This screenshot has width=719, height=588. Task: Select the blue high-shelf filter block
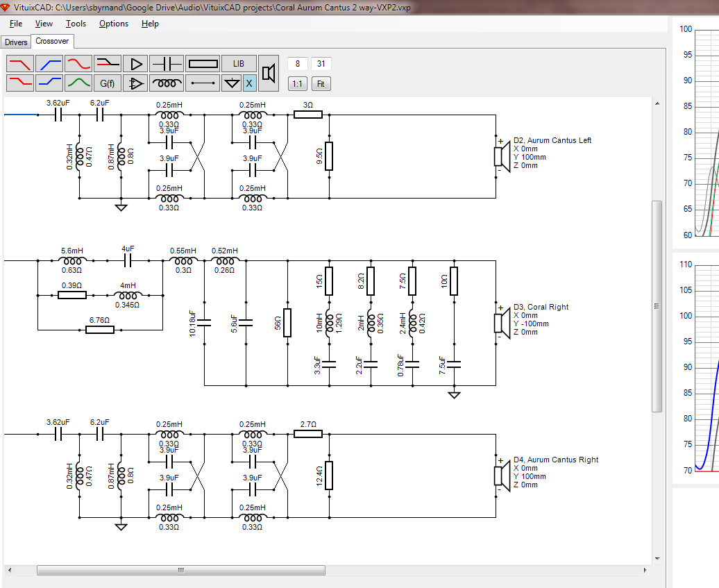pyautogui.click(x=49, y=83)
